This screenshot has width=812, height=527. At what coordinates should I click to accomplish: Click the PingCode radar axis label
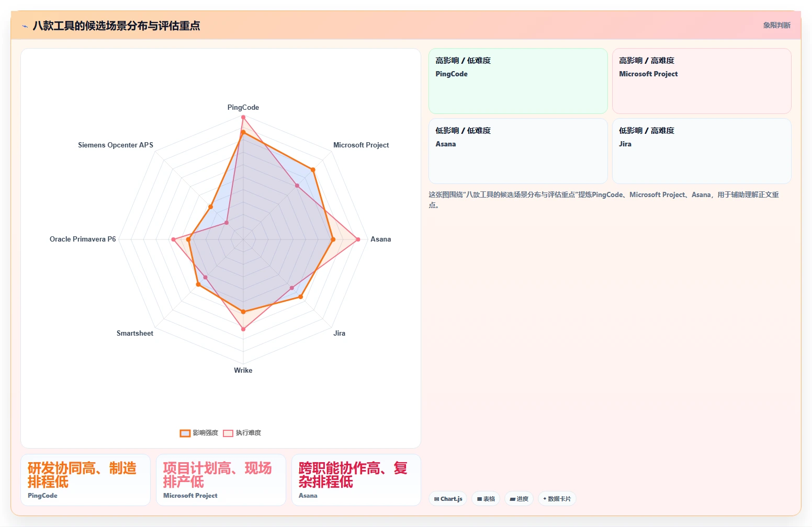(x=243, y=107)
